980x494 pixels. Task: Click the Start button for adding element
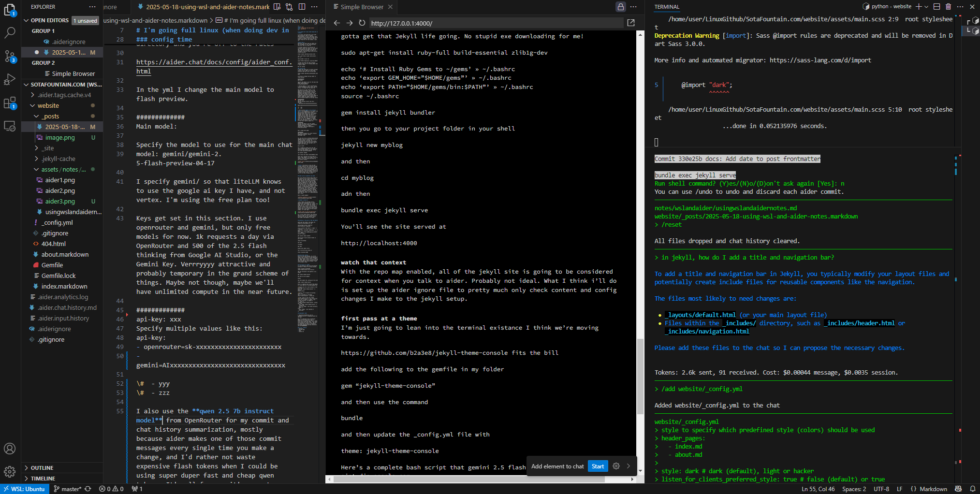(x=598, y=466)
